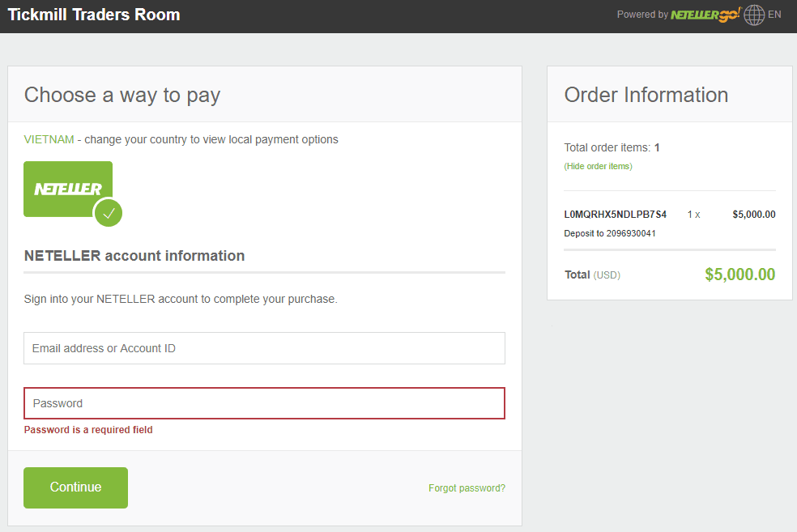
Task: Click the Deposit to 2096930041 text
Action: pos(609,233)
